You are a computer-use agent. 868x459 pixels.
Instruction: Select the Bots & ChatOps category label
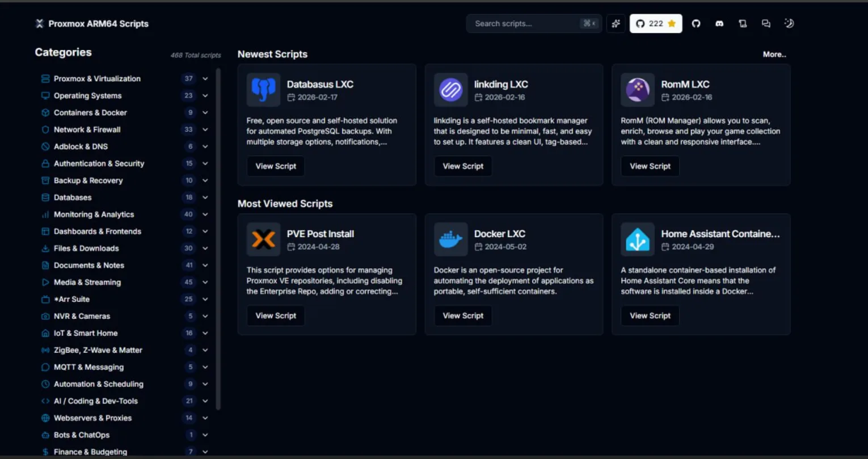tap(82, 435)
